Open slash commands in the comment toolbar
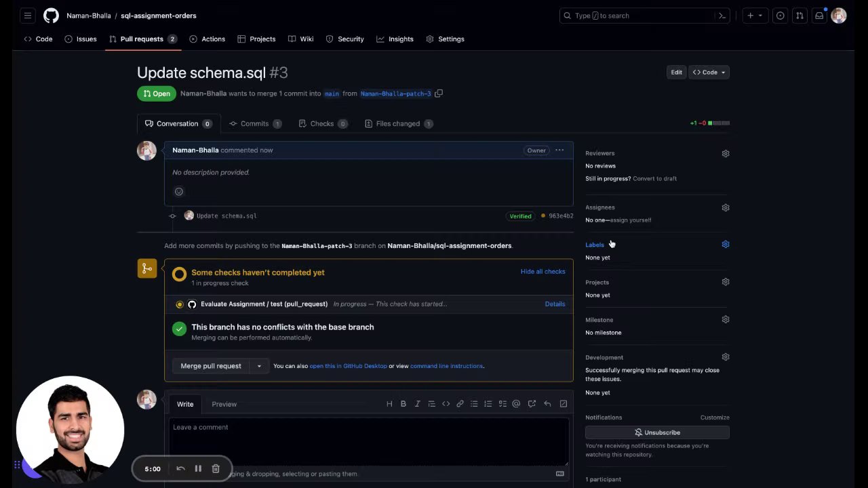Image resolution: width=868 pixels, height=488 pixels. pyautogui.click(x=564, y=404)
